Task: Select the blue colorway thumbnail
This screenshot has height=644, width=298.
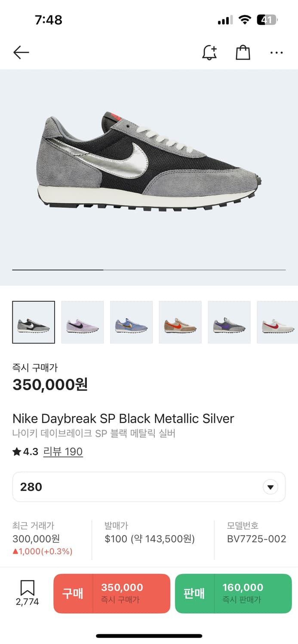Action: click(x=132, y=322)
